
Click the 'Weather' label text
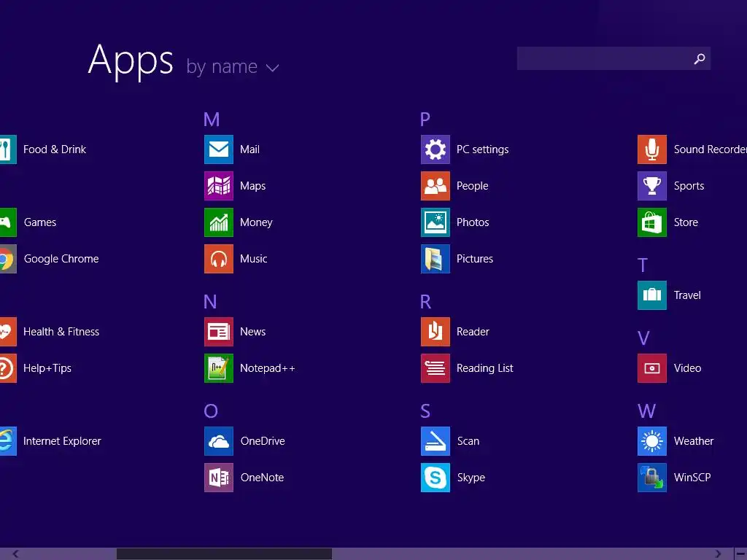(x=694, y=441)
